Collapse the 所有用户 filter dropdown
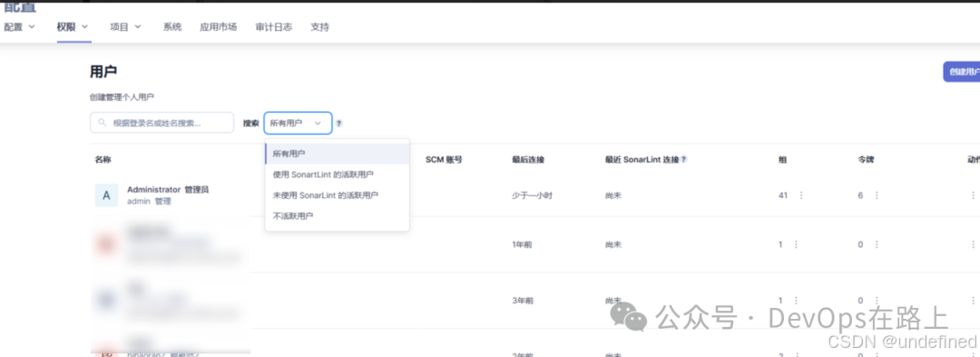Screen dimensions: 980x357 [x=298, y=124]
